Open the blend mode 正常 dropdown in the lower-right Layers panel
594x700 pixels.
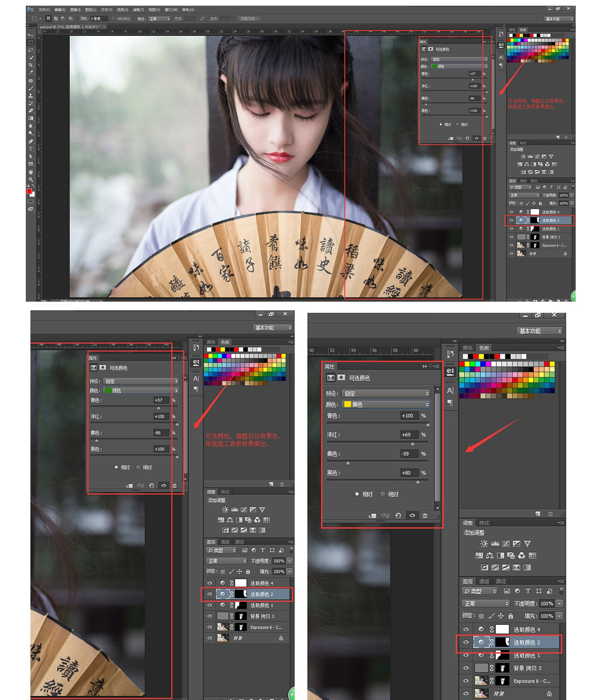tap(486, 603)
